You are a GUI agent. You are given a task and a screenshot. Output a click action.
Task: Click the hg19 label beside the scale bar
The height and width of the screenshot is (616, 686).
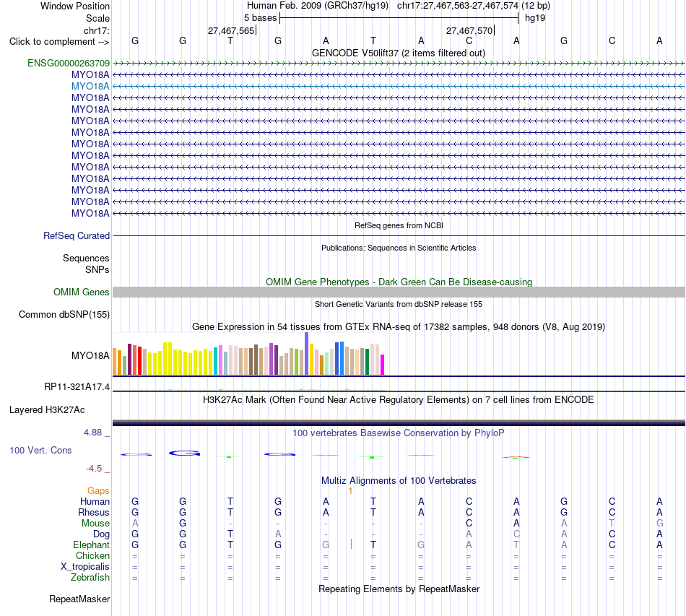[x=534, y=18]
